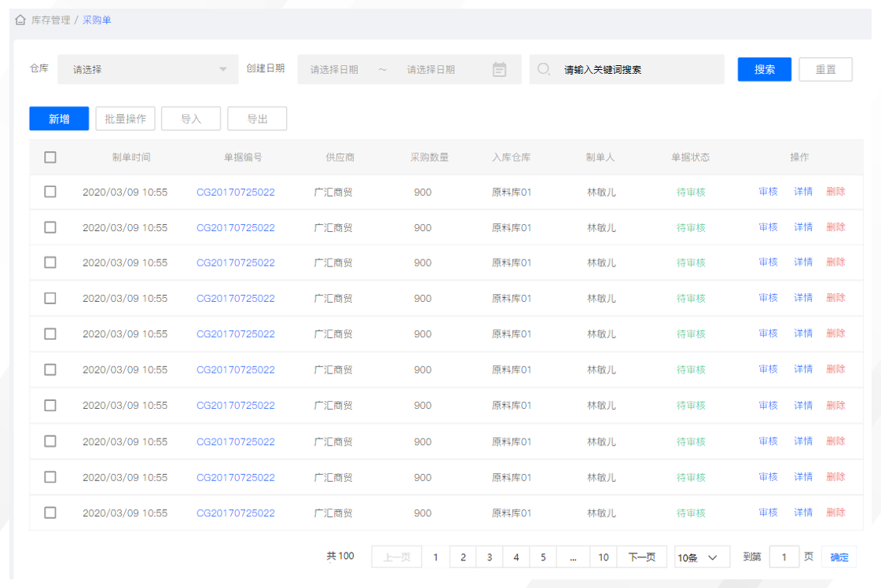Image resolution: width=881 pixels, height=588 pixels.
Task: Go to page 2 in pagination
Action: (463, 557)
